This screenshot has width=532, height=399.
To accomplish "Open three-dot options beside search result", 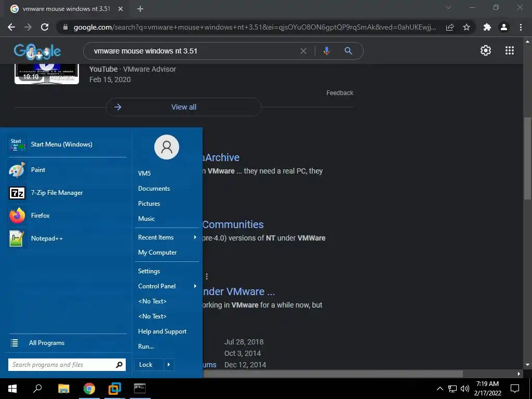I will click(207, 276).
